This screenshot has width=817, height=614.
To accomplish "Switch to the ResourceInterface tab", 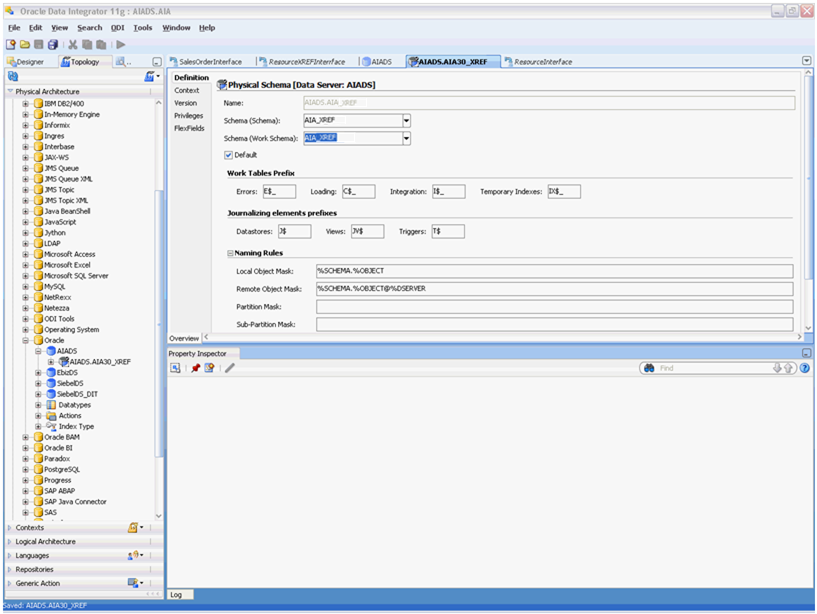I will [x=539, y=62].
